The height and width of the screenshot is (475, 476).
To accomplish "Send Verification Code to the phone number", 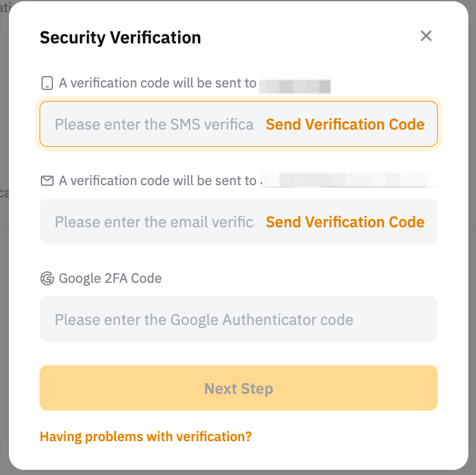I will 345,124.
